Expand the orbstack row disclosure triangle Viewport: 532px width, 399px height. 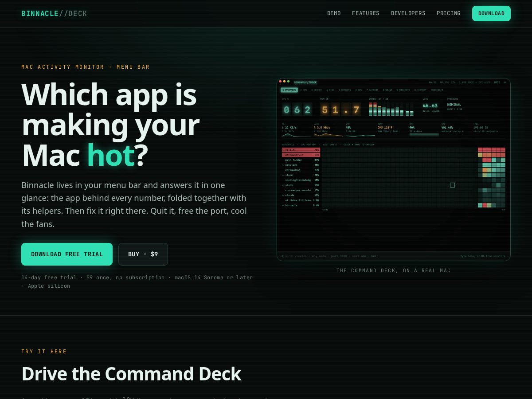click(283, 165)
